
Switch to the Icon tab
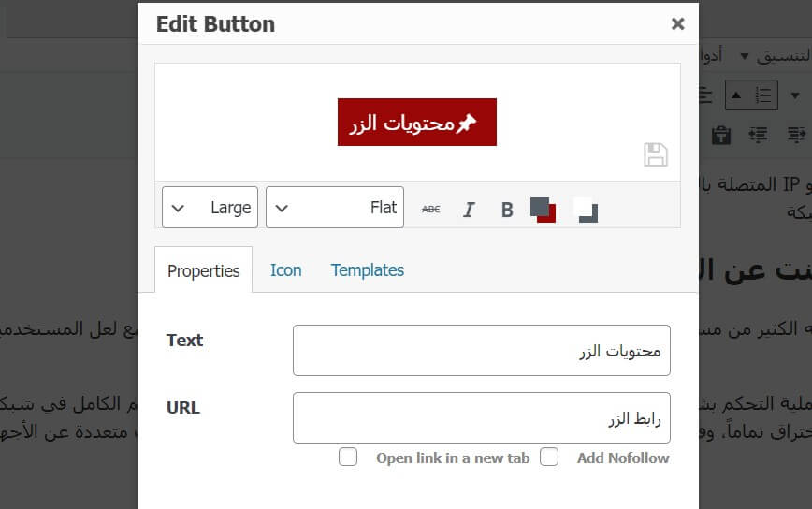[286, 270]
